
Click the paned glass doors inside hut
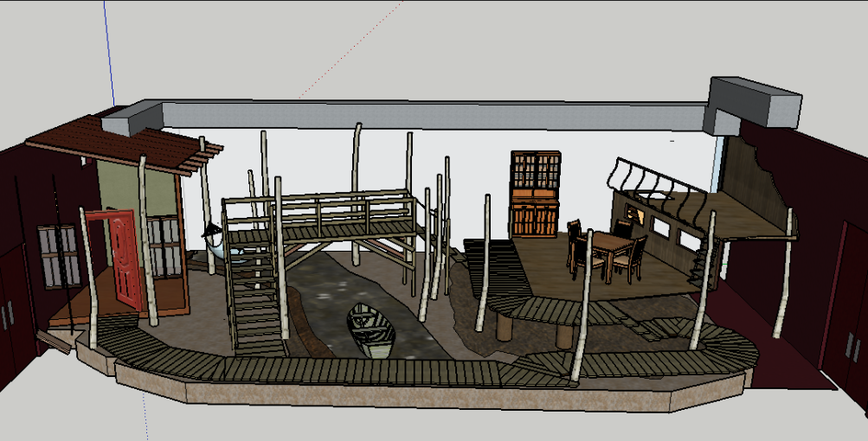[164, 246]
